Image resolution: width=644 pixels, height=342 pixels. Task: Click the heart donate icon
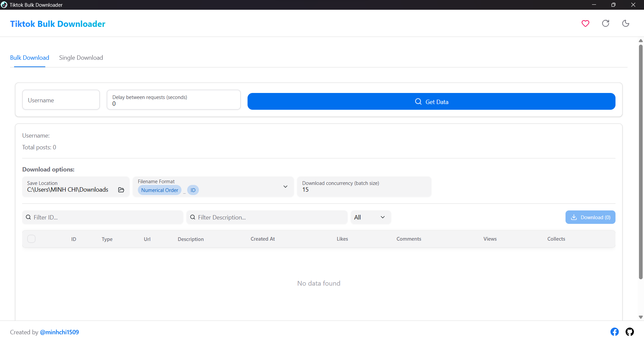(585, 23)
